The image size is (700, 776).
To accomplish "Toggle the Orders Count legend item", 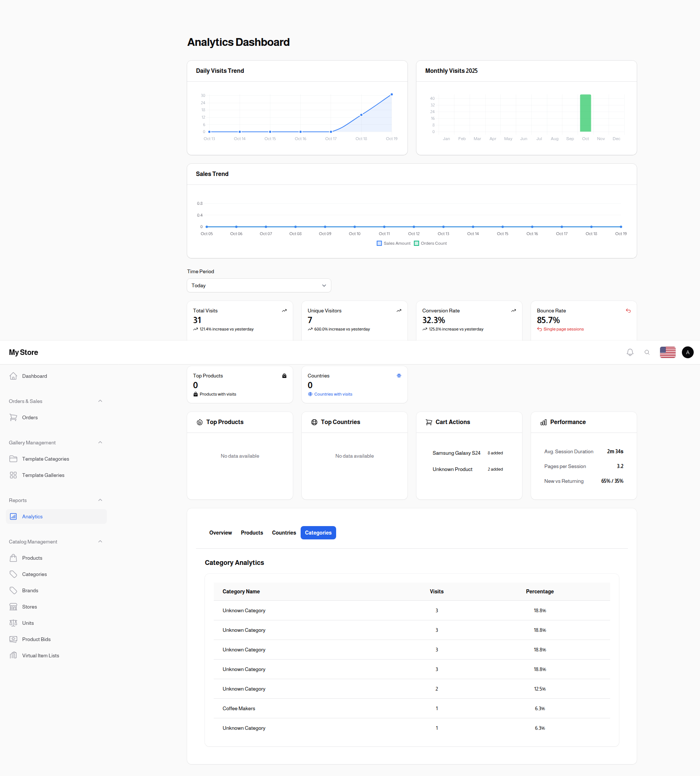I will (430, 243).
